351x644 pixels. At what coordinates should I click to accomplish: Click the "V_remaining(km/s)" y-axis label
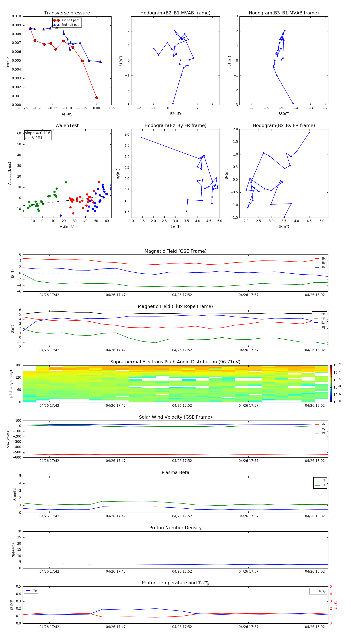coord(10,173)
